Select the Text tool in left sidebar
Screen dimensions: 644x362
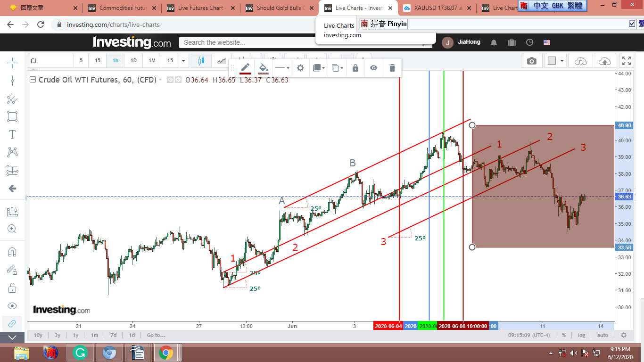(x=12, y=134)
